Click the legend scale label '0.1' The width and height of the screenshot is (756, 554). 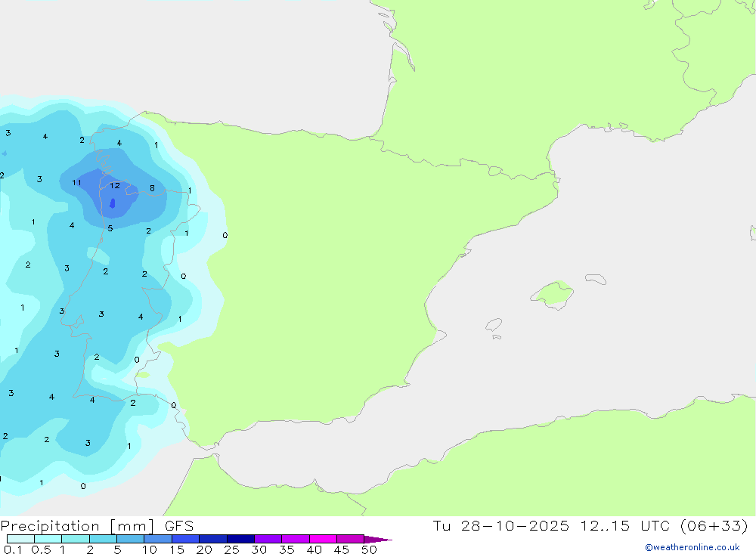13,549
